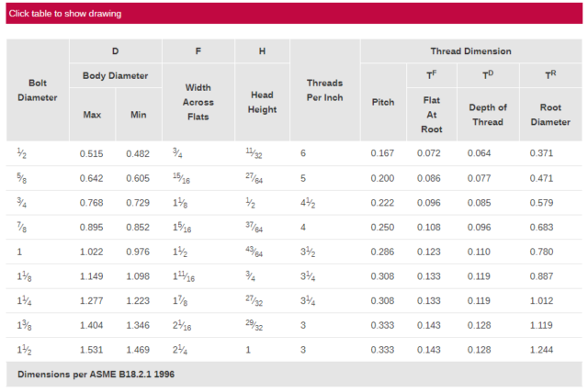Click root diameter value 0.579
The width and height of the screenshot is (588, 392).
tap(541, 203)
